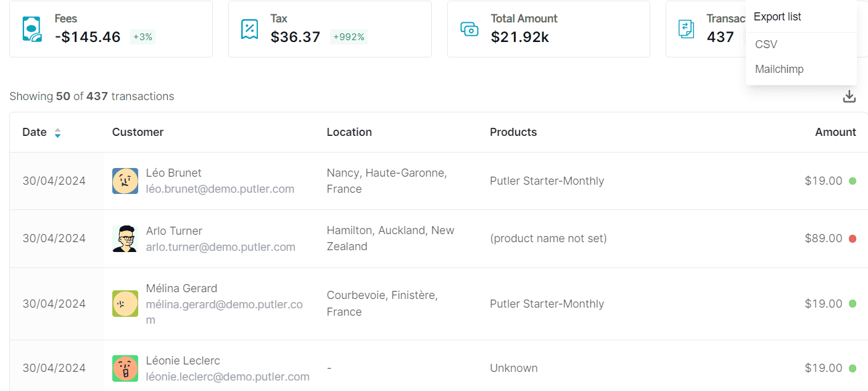Click Arlo Turner's profile avatar
The image size is (868, 391).
(x=125, y=238)
